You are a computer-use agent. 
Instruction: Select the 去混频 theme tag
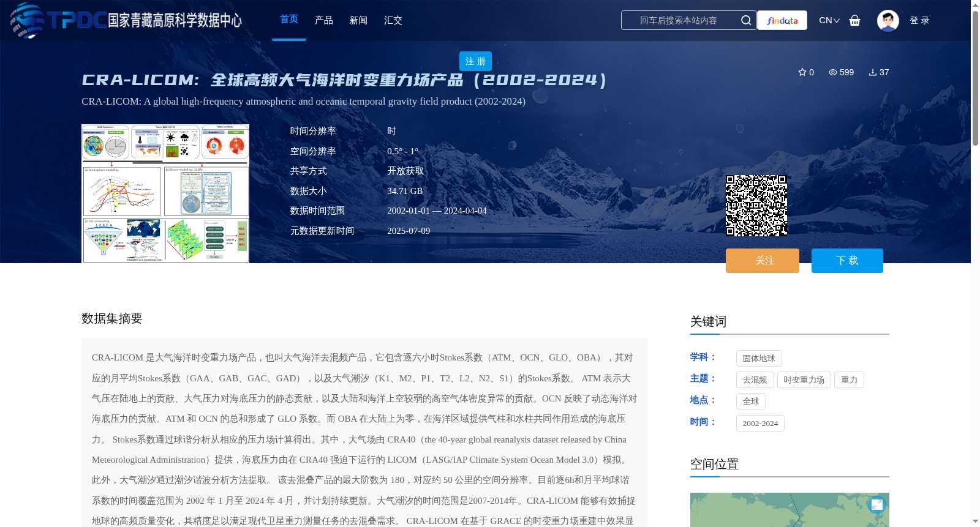[x=755, y=379]
